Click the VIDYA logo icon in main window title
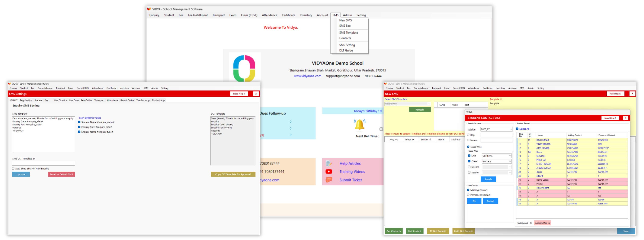 [149, 9]
